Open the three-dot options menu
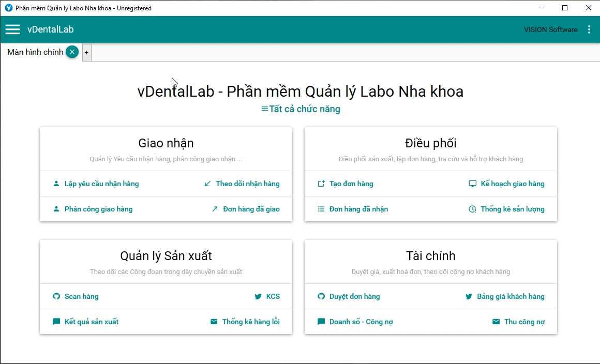This screenshot has width=600, height=364. [589, 29]
